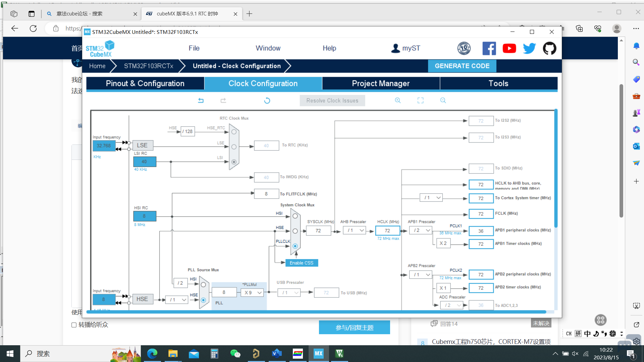Click the clock diagram vertical scrollbar
This screenshot has height=362, width=644.
pyautogui.click(x=556, y=169)
